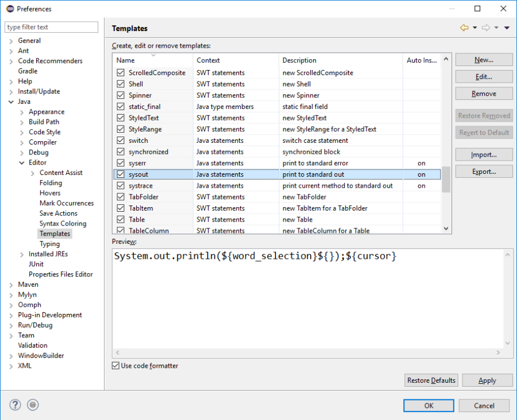Select Syntax Coloring in the tree
The width and height of the screenshot is (517, 420).
pos(63,224)
